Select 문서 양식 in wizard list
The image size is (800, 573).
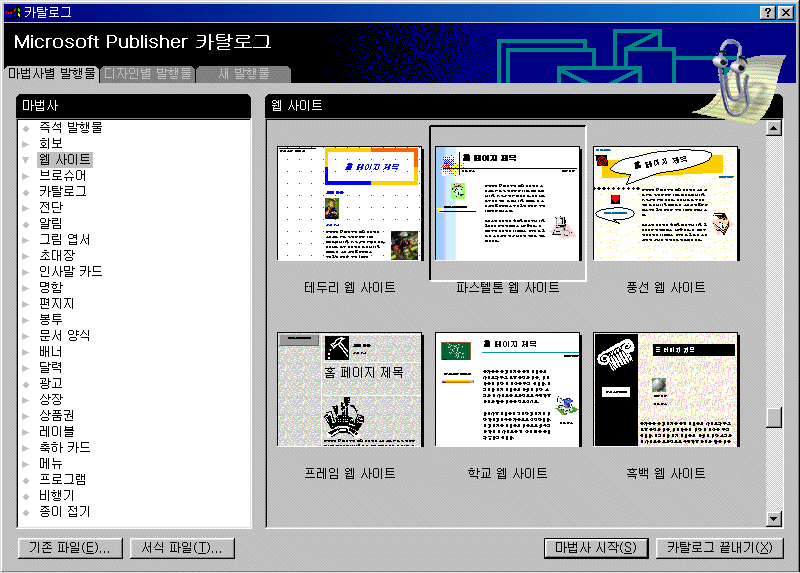[x=65, y=335]
